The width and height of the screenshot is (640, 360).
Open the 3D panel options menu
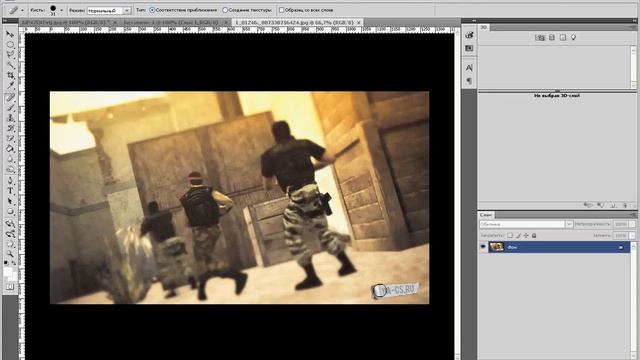pyautogui.click(x=633, y=27)
